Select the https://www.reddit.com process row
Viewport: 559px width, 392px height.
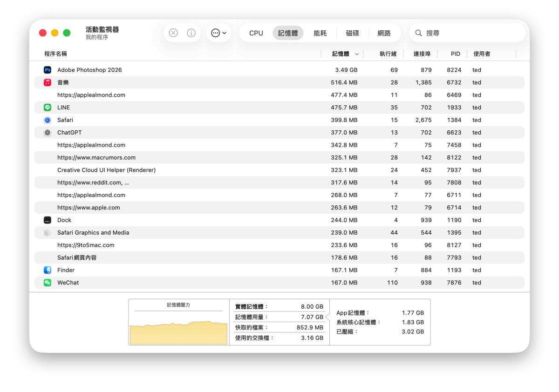(x=279, y=182)
